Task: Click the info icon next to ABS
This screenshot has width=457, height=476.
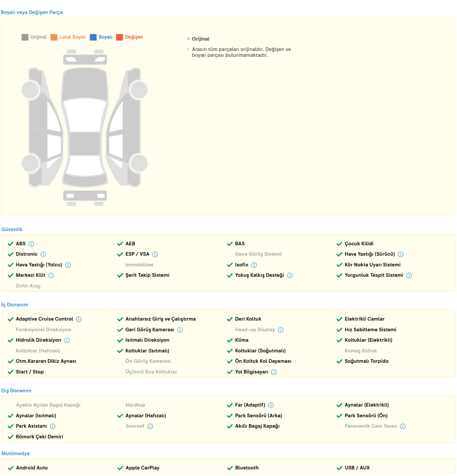Action: [31, 244]
